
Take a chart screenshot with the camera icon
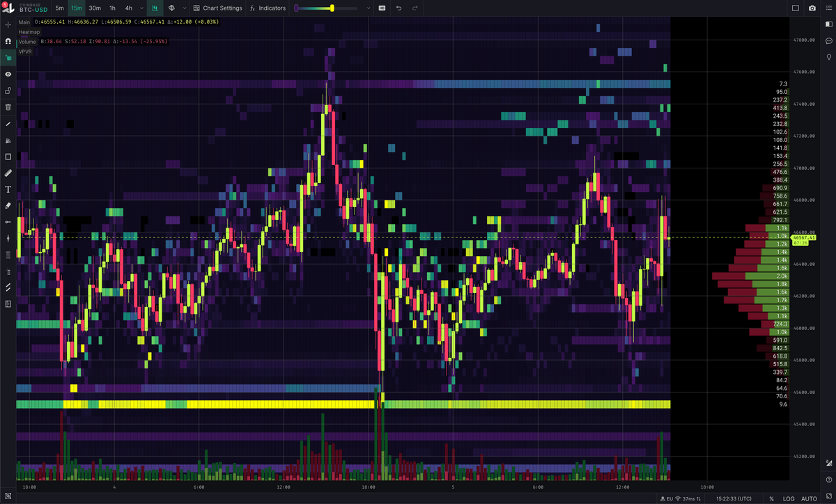[x=811, y=8]
